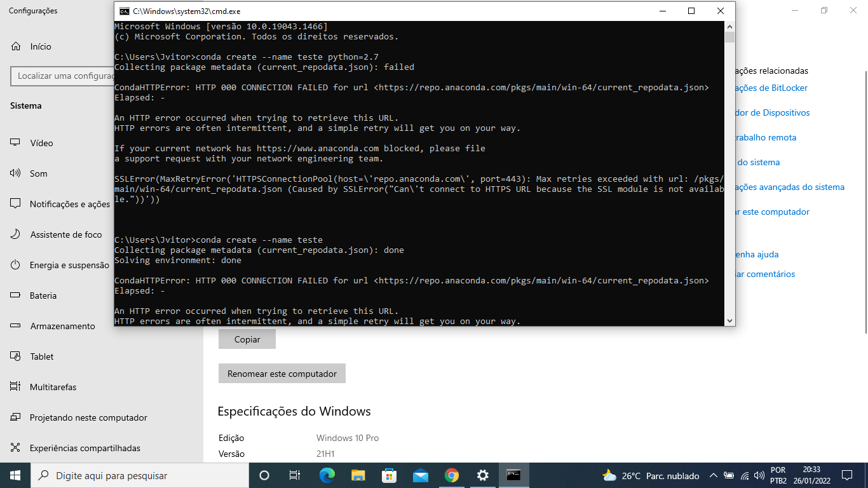The height and width of the screenshot is (488, 868).
Task: Open File Explorer from taskbar
Action: click(x=358, y=475)
